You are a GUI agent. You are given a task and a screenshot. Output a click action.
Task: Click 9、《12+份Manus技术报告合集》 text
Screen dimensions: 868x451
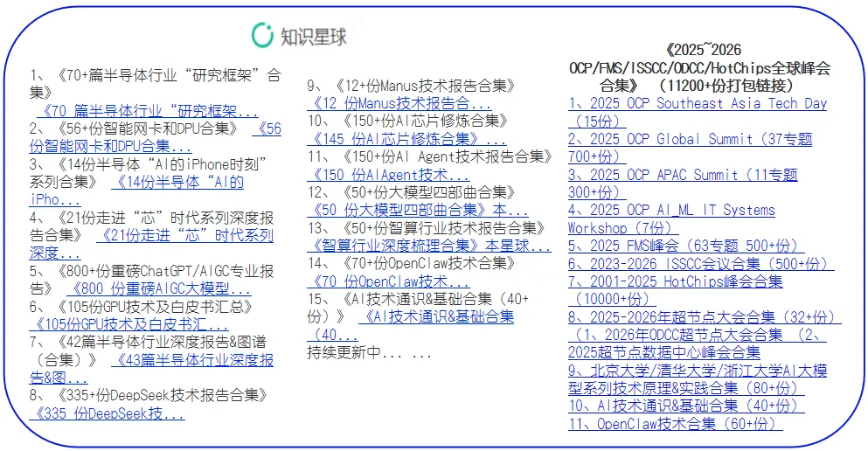413,86
